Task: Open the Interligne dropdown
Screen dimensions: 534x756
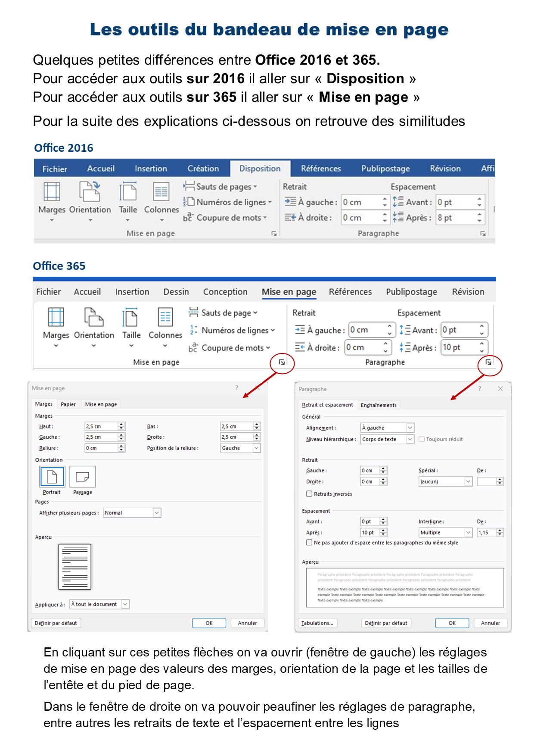Action: point(445,532)
